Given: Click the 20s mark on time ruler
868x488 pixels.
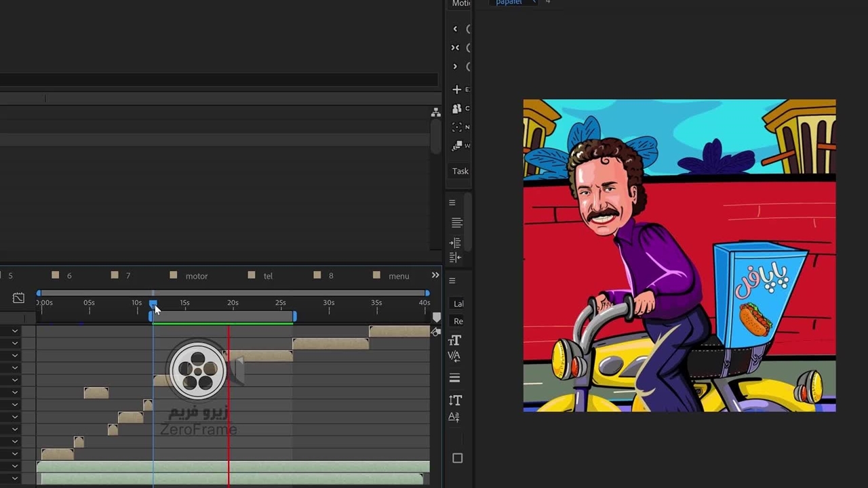Looking at the screenshot, I should pos(233,304).
